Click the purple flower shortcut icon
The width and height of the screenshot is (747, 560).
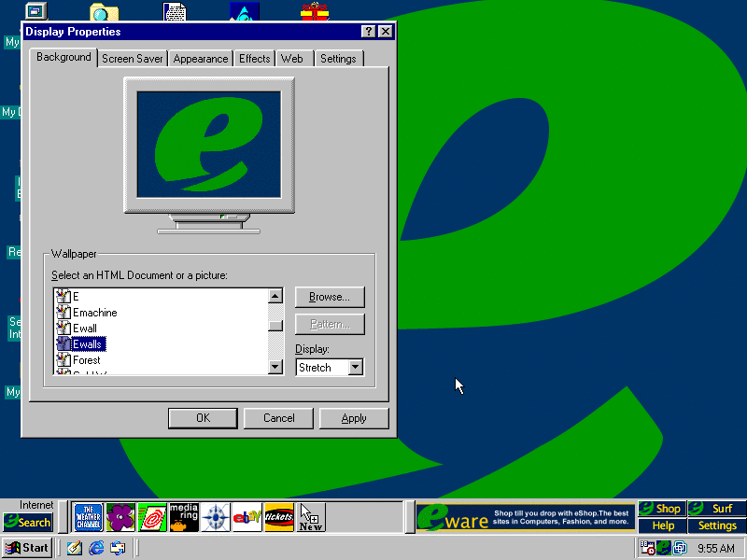click(x=120, y=517)
